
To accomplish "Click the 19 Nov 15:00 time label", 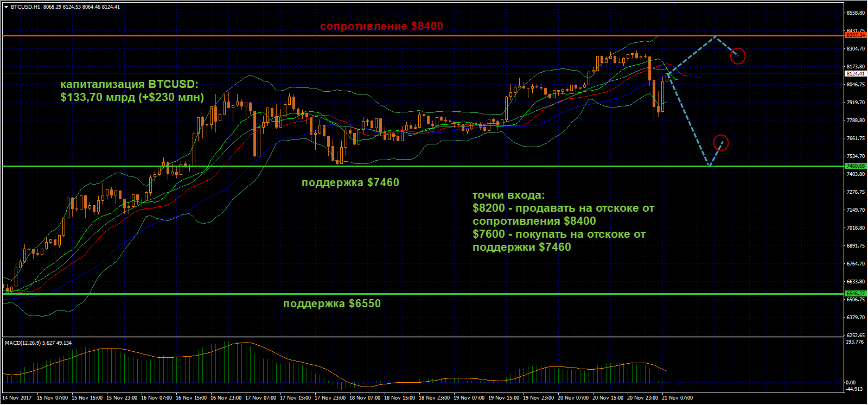I will coord(503,398).
